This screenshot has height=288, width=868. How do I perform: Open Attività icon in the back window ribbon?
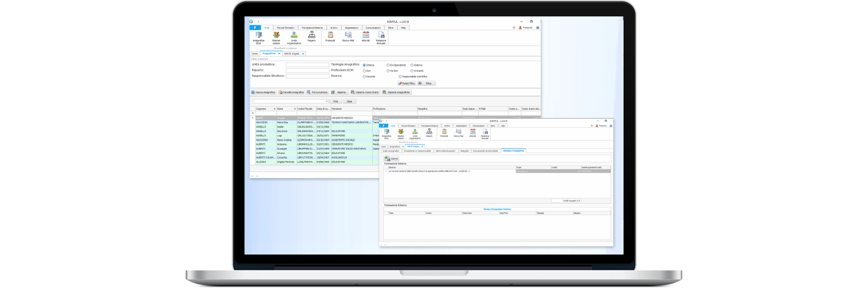point(366,37)
